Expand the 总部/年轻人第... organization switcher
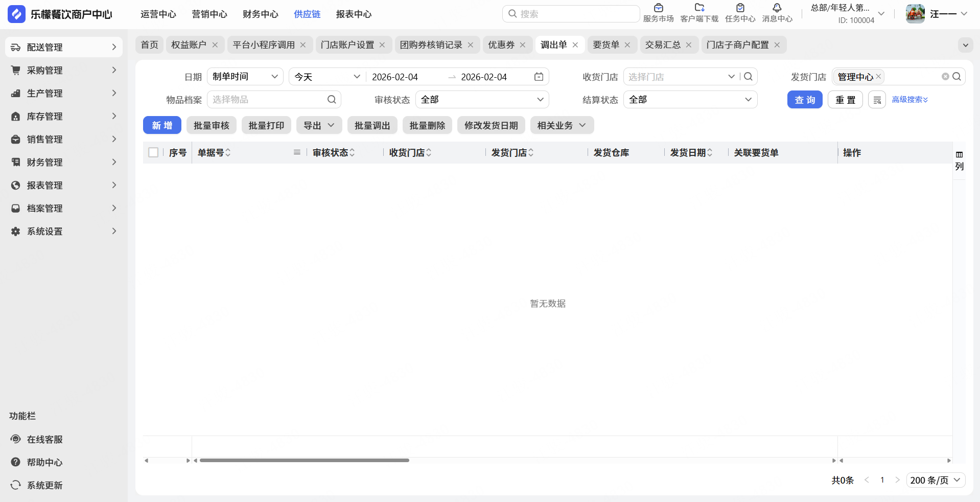The height and width of the screenshot is (502, 980). pos(848,14)
